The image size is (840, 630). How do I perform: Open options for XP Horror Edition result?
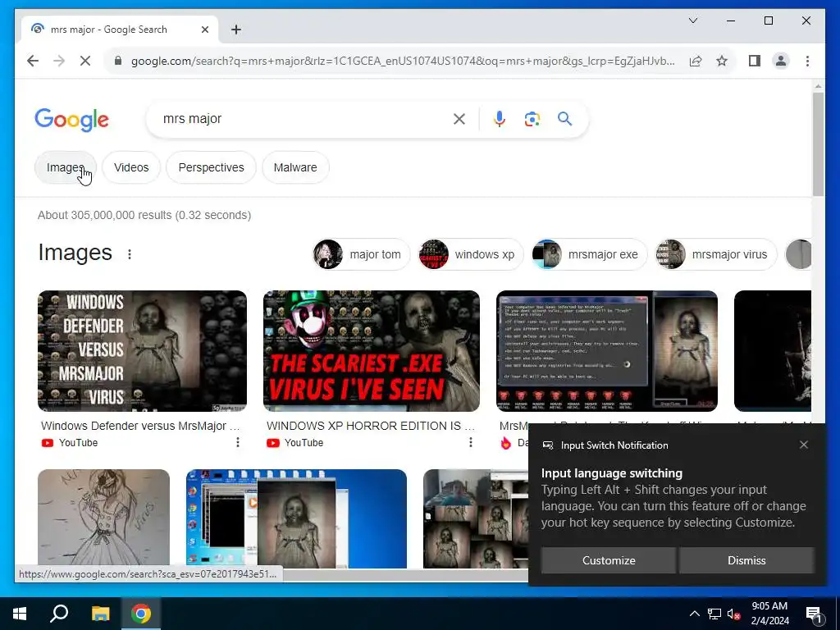pos(470,442)
